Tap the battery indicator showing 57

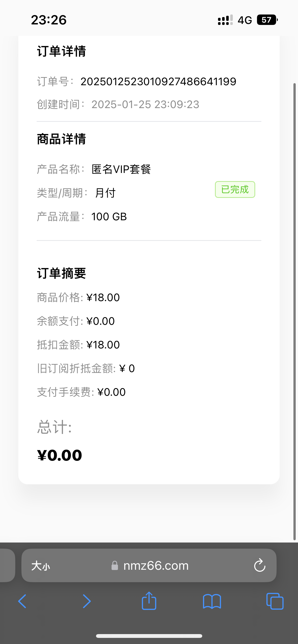click(x=267, y=20)
